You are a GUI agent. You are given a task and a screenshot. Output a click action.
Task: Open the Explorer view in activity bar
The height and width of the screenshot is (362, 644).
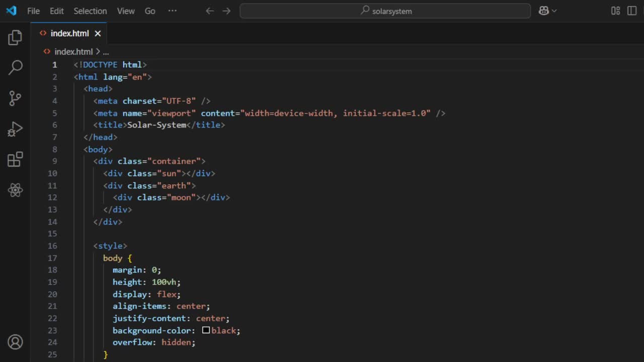click(x=15, y=38)
